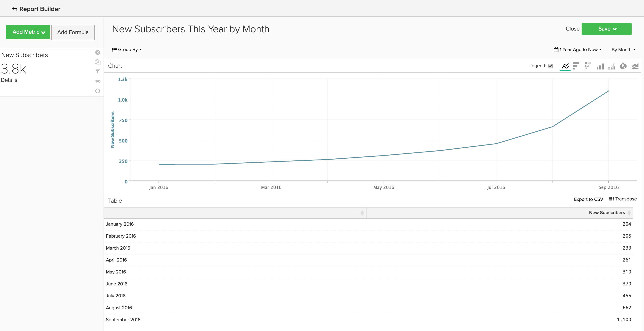The image size is (644, 331).
Task: Switch to pie chart view
Action: tap(623, 66)
